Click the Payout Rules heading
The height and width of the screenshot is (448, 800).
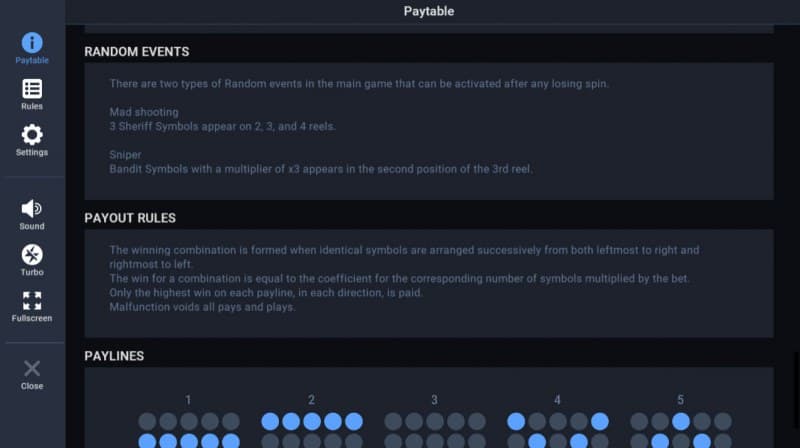point(130,217)
